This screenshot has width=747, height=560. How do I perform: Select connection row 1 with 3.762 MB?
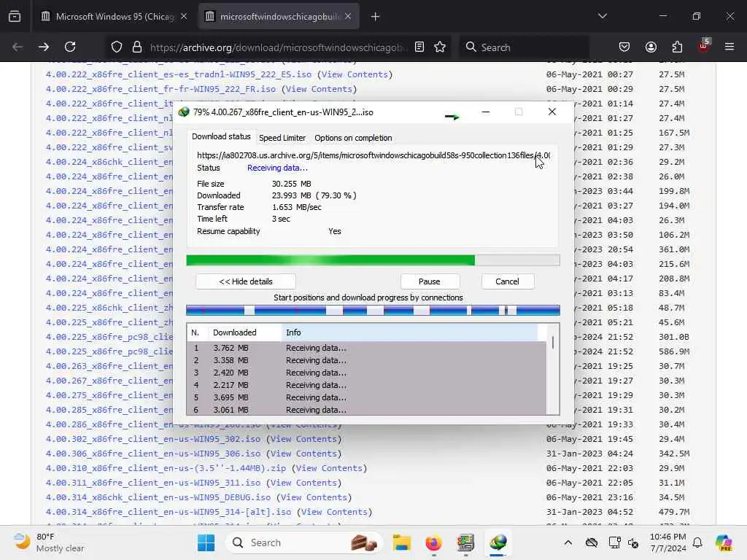point(366,348)
